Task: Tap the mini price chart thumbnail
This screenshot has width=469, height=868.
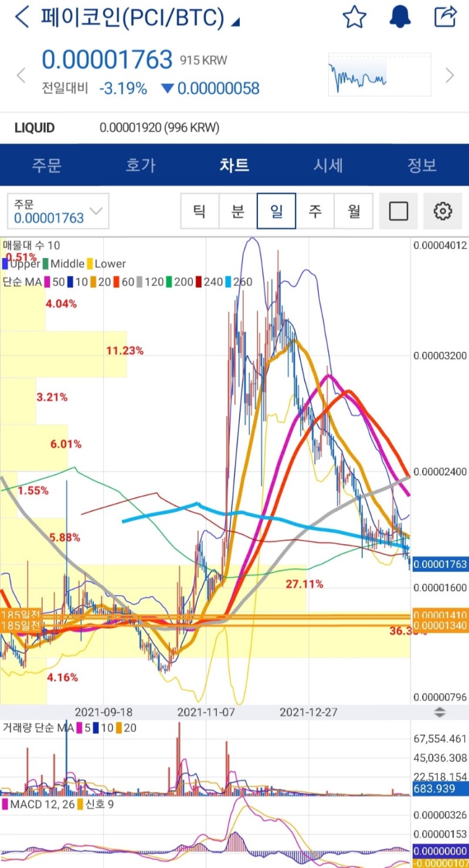Action: [x=379, y=74]
